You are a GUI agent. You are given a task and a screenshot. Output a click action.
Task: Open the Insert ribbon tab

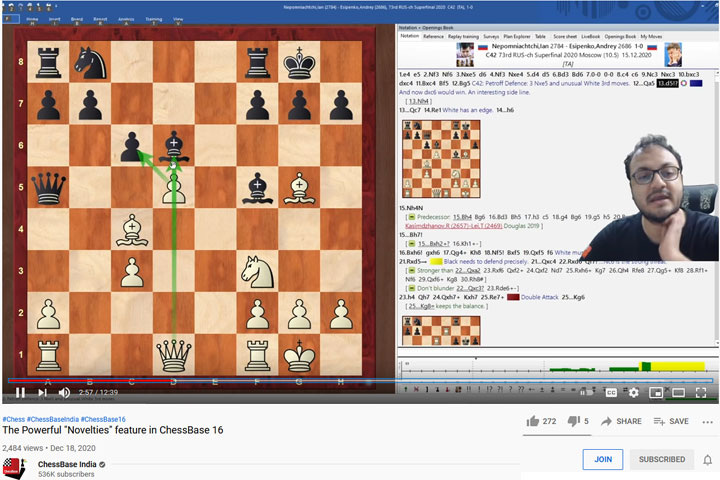tap(54, 20)
